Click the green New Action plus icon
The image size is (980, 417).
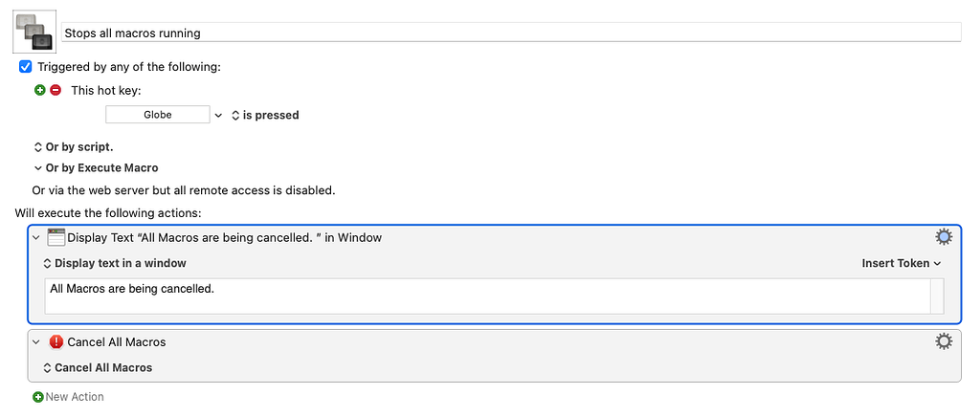[x=38, y=397]
